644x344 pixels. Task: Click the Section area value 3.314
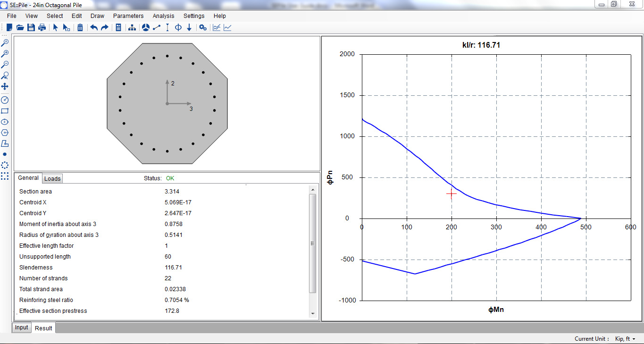tap(172, 192)
